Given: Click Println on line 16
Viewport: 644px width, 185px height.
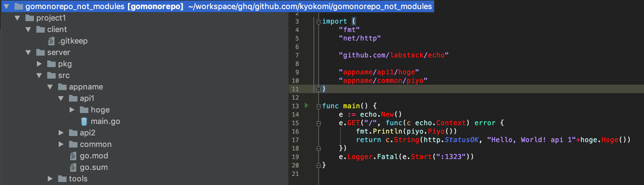Looking at the screenshot, I should (387, 131).
